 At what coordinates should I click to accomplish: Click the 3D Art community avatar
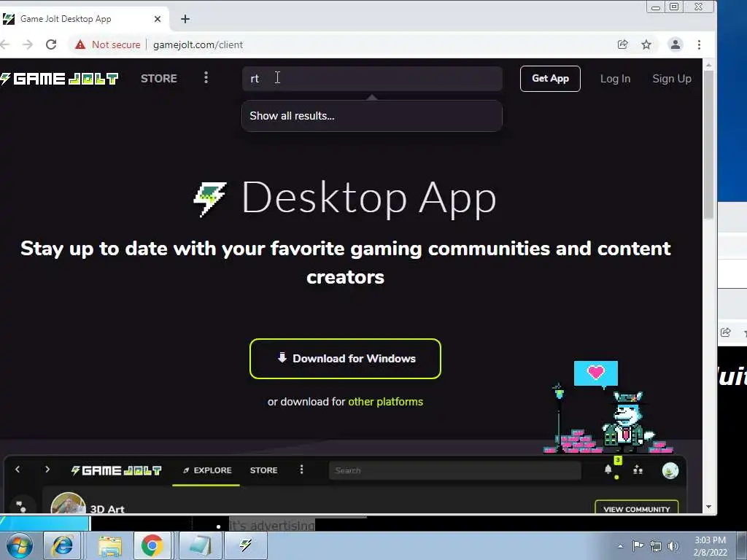[x=68, y=504]
